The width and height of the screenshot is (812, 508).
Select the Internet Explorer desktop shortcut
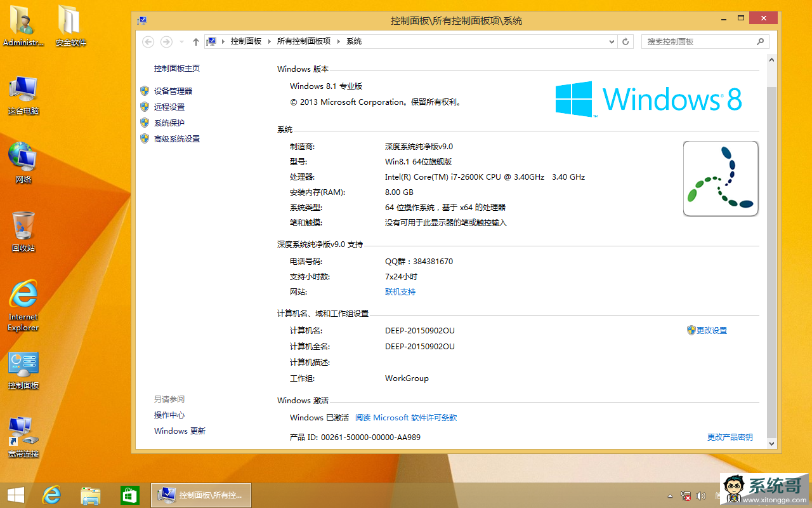coord(23,305)
